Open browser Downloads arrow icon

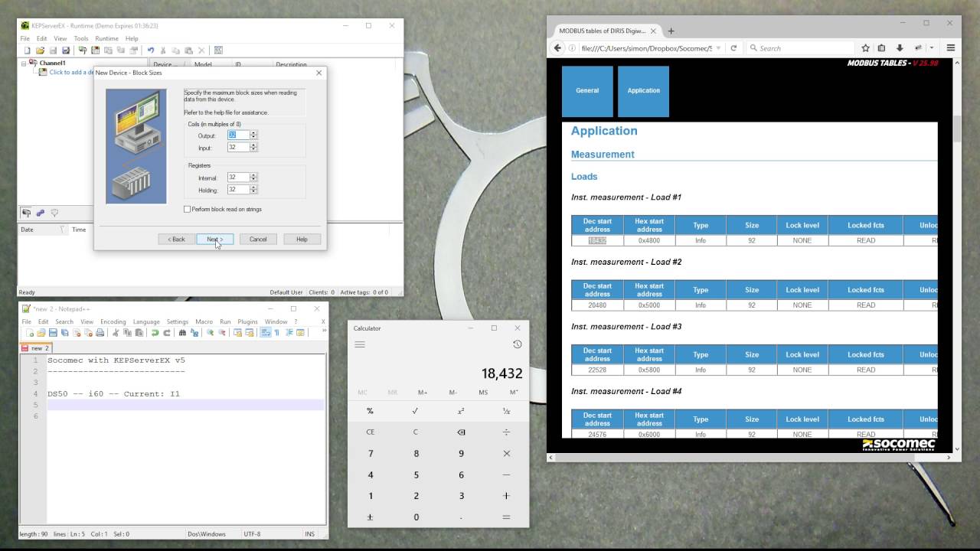pyautogui.click(x=900, y=48)
